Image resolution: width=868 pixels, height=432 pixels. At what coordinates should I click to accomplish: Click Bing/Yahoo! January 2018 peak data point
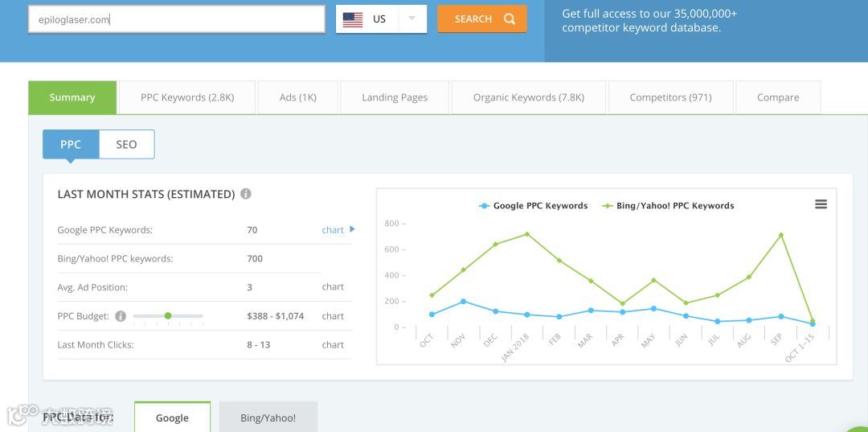[527, 234]
